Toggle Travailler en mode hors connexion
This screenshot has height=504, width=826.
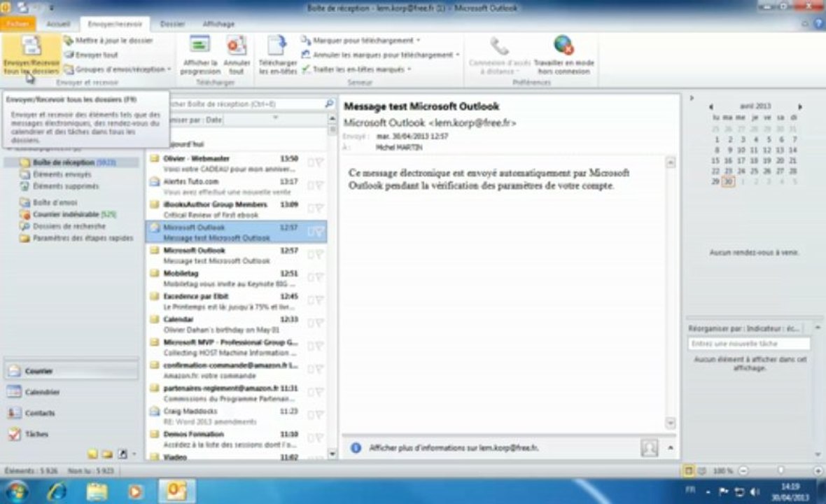pyautogui.click(x=563, y=55)
